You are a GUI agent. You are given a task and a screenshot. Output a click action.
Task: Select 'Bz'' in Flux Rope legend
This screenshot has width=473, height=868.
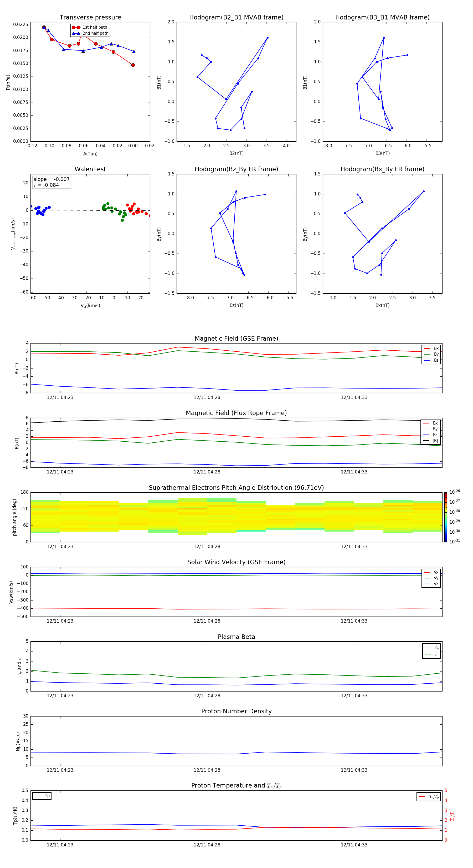[431, 435]
